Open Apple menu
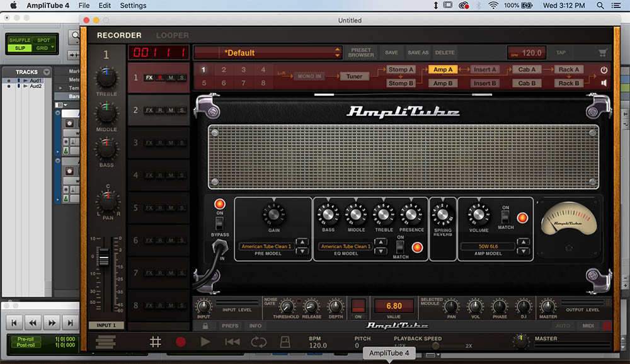The image size is (630, 364). 13,5
